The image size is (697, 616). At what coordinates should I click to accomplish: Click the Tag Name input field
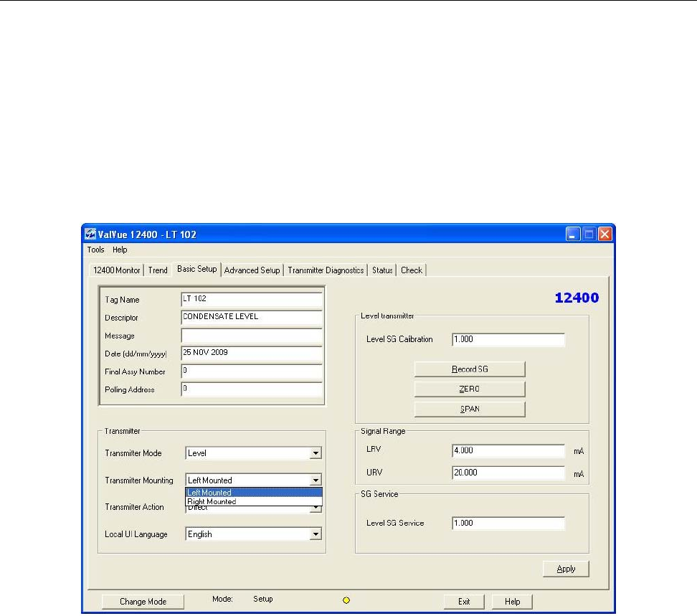pyautogui.click(x=252, y=299)
